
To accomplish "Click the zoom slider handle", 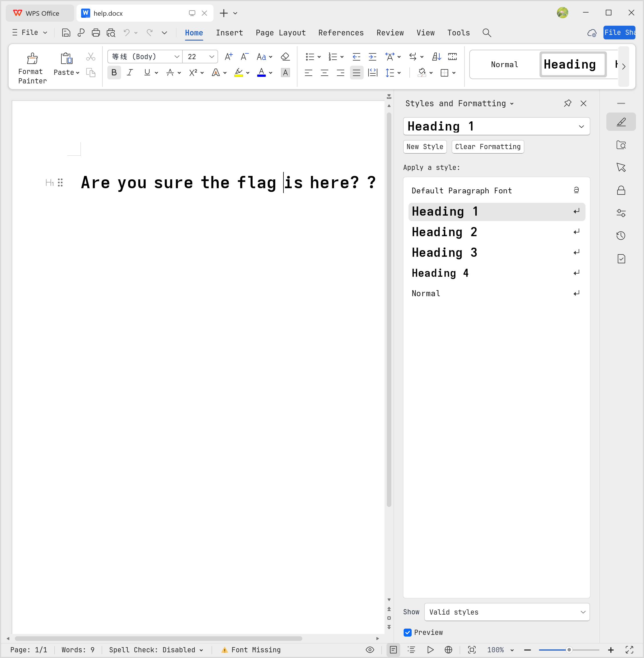I will coord(569,650).
